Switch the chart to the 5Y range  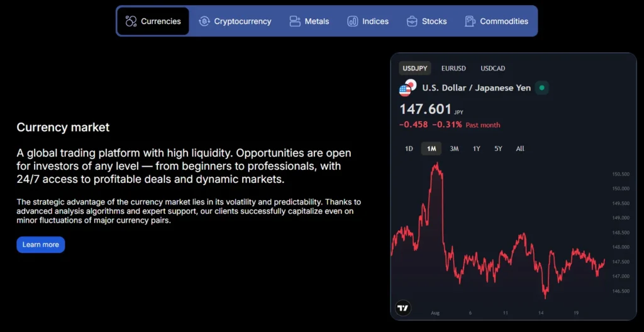pyautogui.click(x=498, y=149)
